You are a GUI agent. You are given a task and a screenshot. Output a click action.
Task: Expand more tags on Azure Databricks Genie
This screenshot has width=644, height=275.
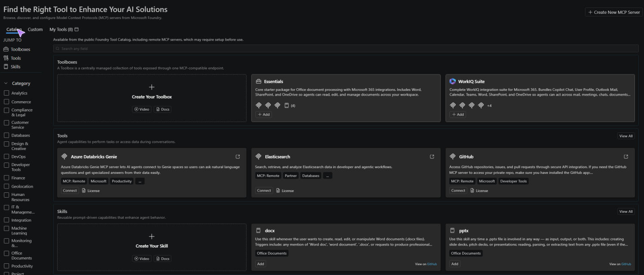pos(140,181)
